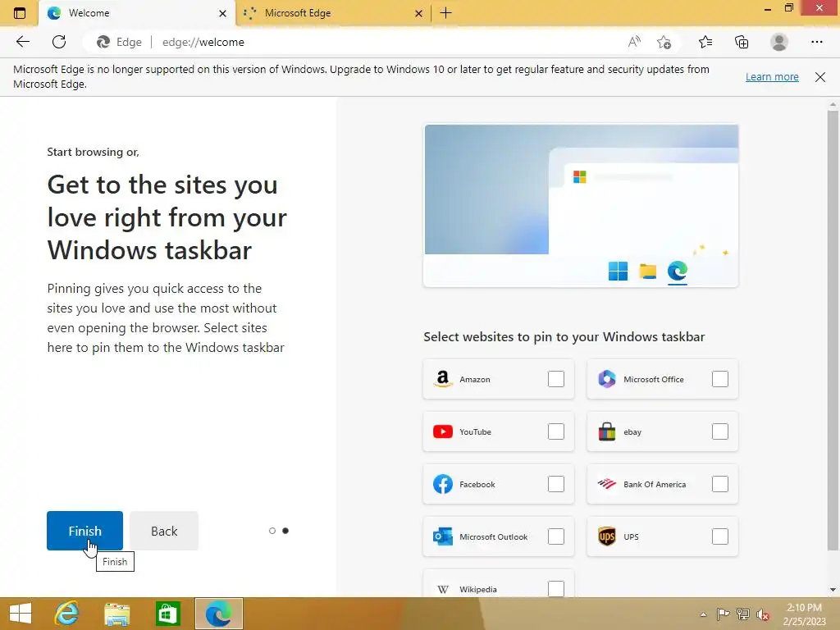Click the Back button
Viewport: 840px width, 630px height.
point(164,531)
